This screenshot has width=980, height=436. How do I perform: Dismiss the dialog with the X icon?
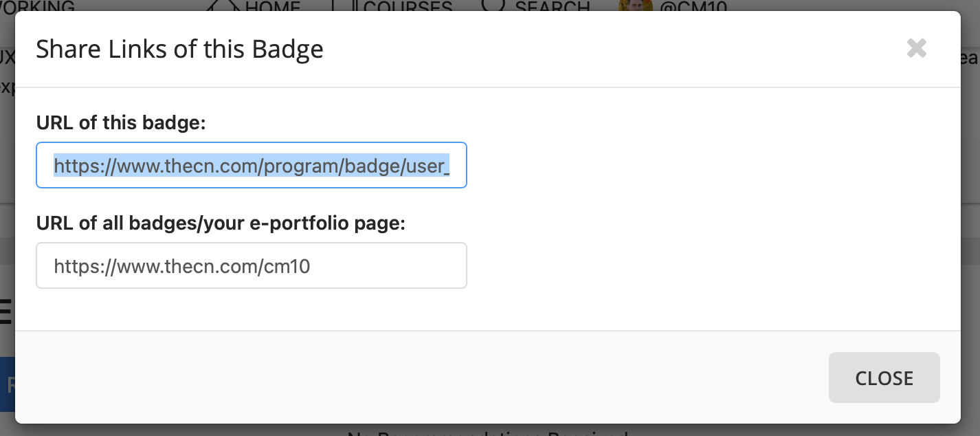917,48
